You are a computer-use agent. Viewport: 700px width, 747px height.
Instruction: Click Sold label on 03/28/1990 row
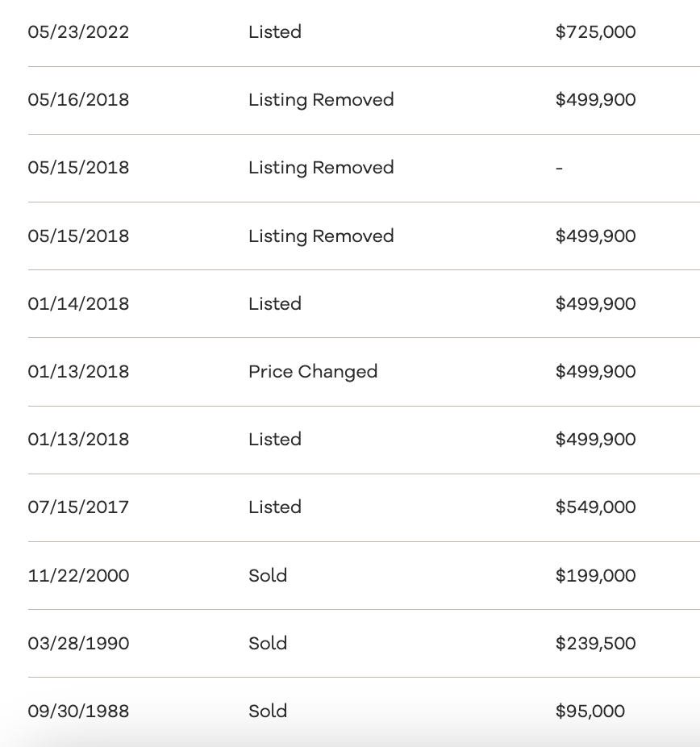pos(268,644)
